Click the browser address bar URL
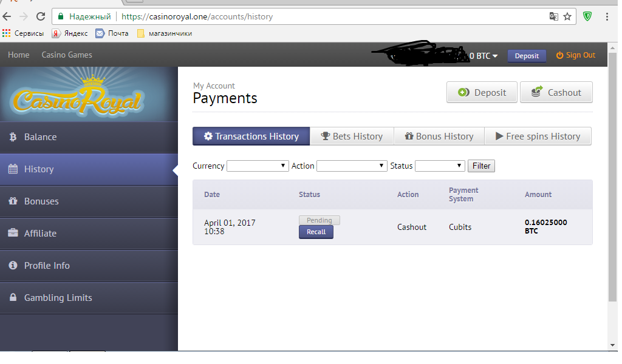 (197, 16)
